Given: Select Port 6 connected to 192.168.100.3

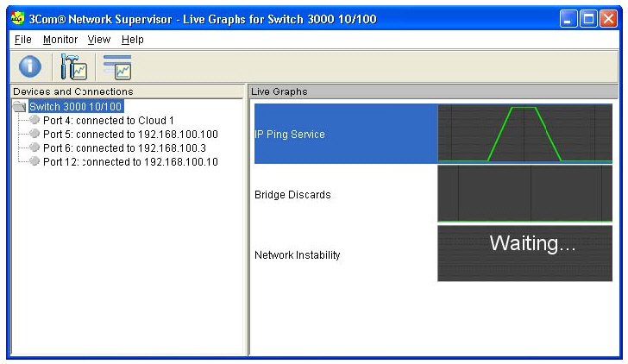Looking at the screenshot, I should 124,148.
